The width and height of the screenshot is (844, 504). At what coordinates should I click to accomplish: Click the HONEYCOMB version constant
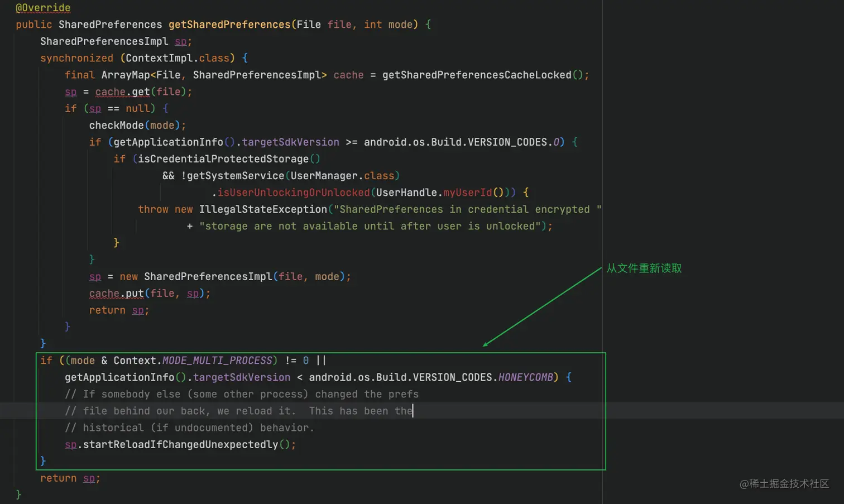525,377
